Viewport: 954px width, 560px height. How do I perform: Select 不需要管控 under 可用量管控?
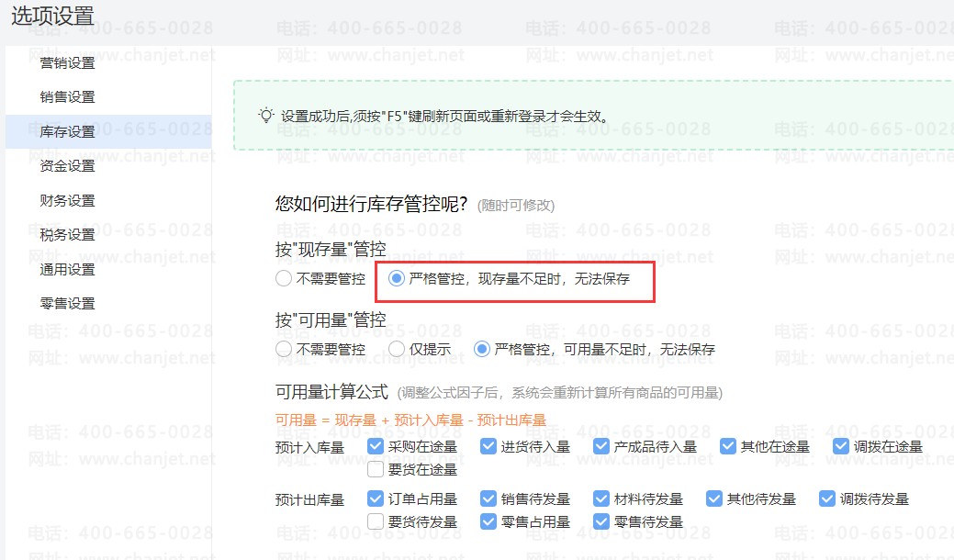point(284,349)
